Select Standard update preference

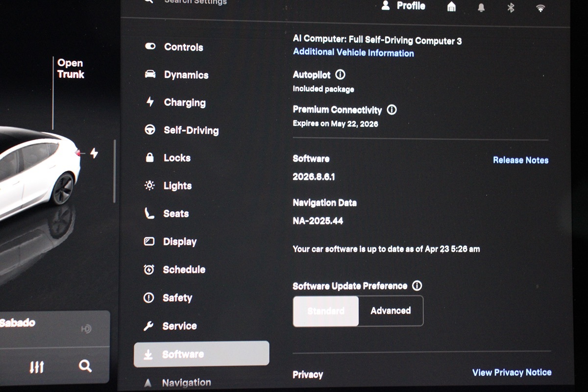326,311
